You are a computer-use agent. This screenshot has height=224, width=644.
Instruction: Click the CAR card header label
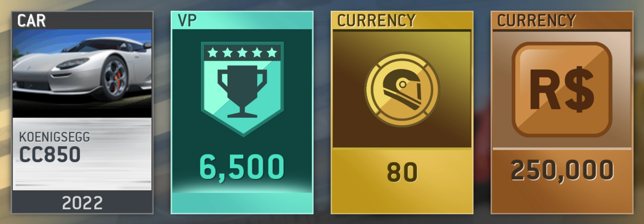(31, 21)
